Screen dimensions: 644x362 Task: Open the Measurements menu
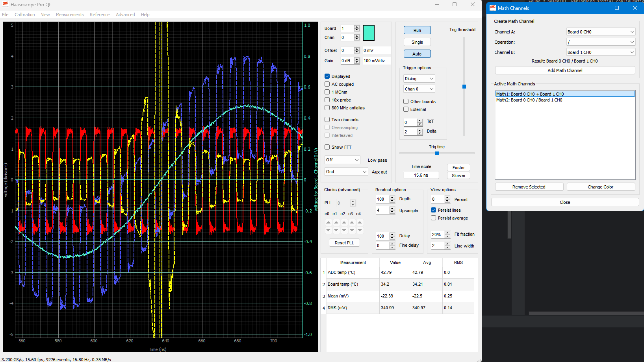[x=70, y=15]
